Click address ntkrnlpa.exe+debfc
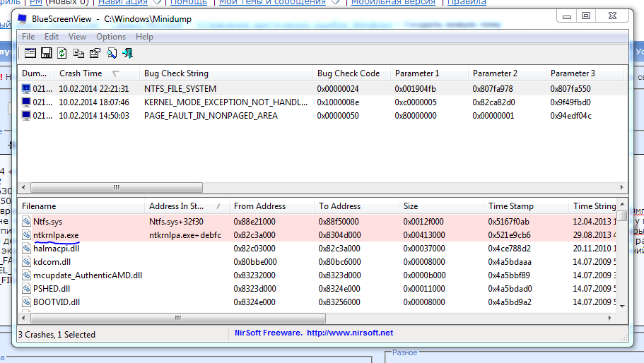 [185, 235]
